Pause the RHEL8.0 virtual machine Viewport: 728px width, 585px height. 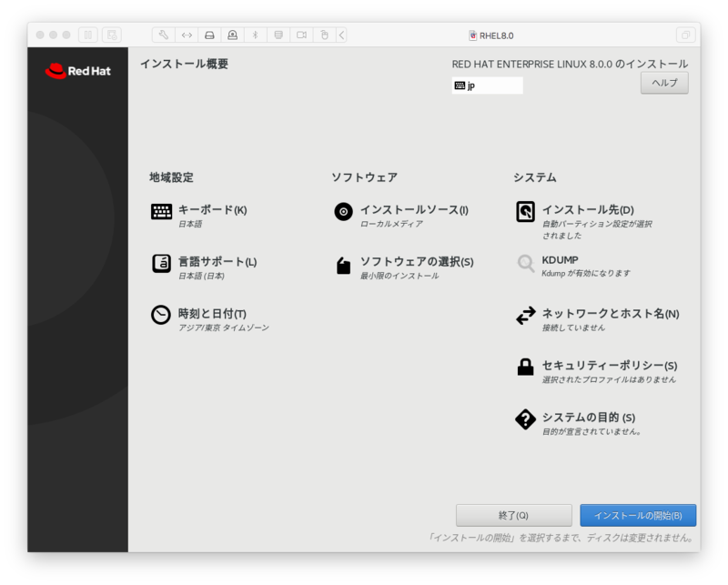tap(87, 35)
